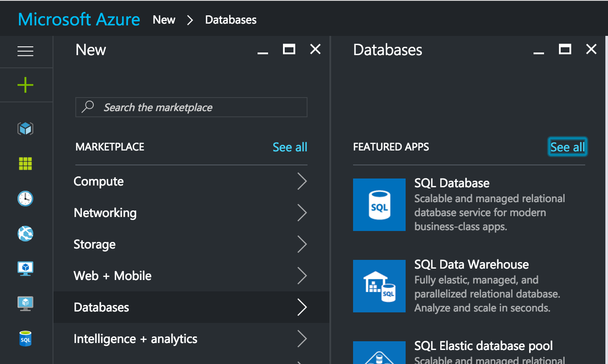This screenshot has height=364, width=608.
Task: Click the Microsoft Azure logo text
Action: [79, 20]
